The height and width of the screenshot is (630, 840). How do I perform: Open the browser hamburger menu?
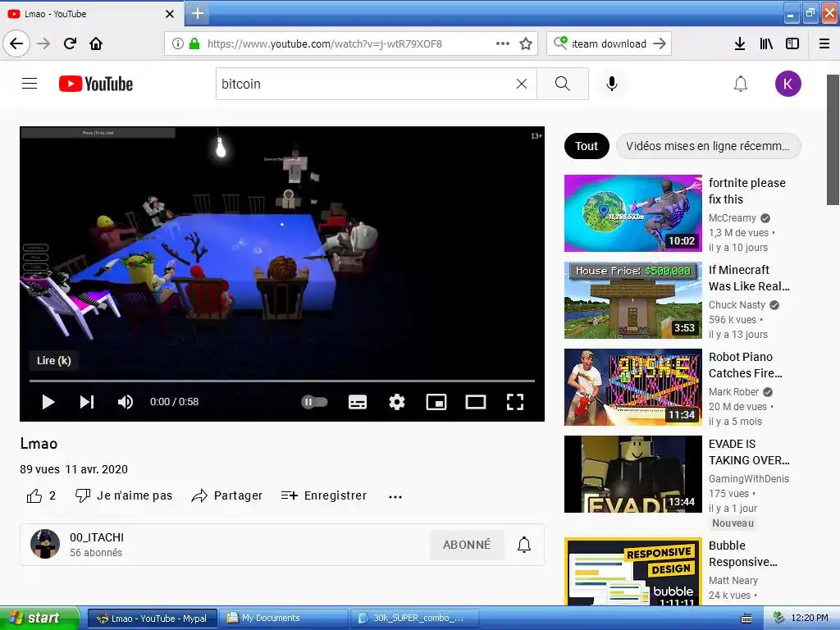824,43
